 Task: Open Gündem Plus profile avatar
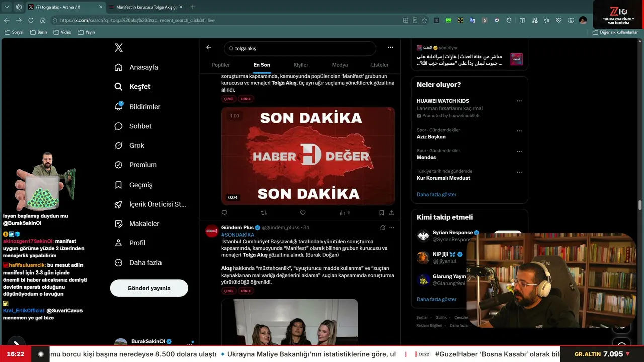212,231
